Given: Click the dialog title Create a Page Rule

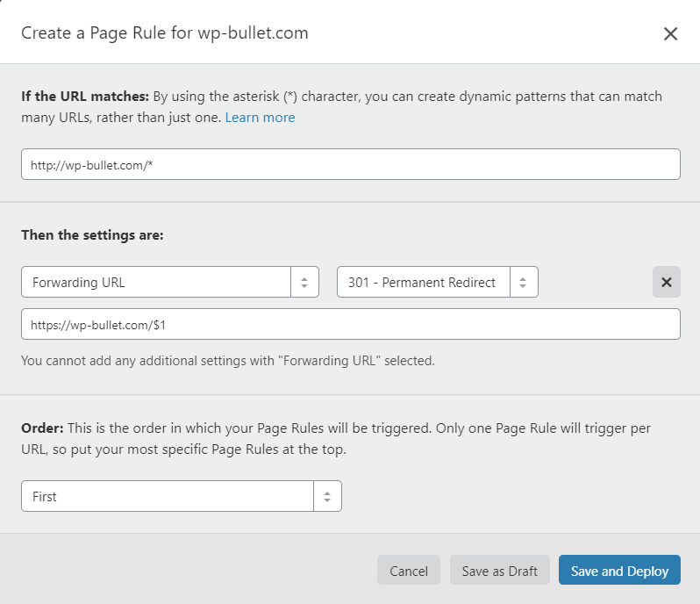Looking at the screenshot, I should coord(165,33).
